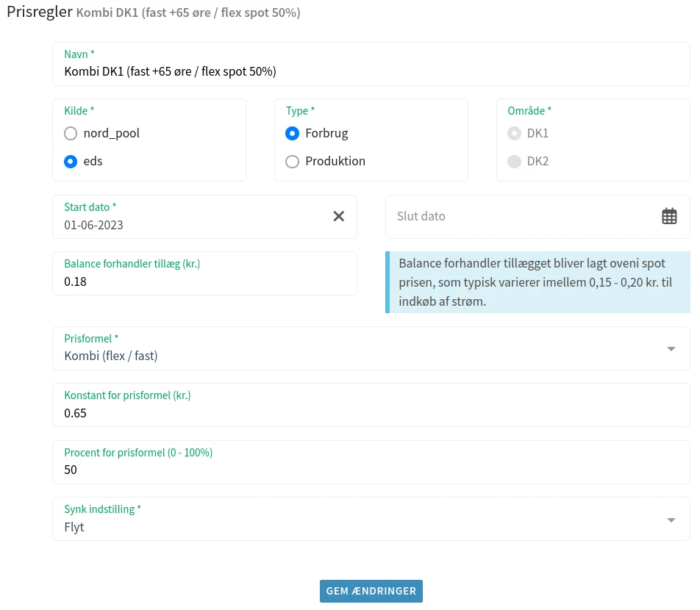Choose Forbrug as the type

point(293,134)
